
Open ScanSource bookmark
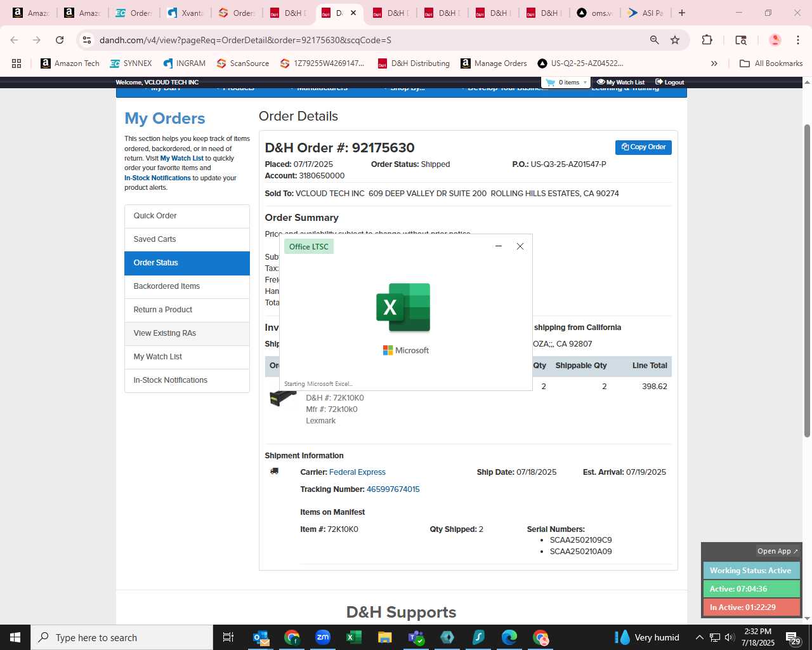click(x=242, y=63)
